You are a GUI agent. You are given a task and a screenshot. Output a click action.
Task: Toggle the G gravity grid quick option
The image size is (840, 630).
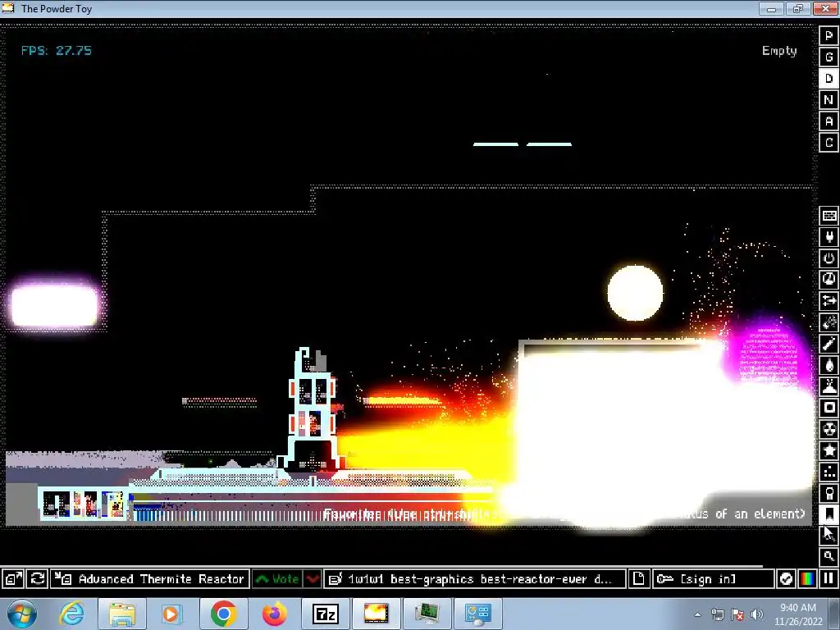click(x=829, y=57)
